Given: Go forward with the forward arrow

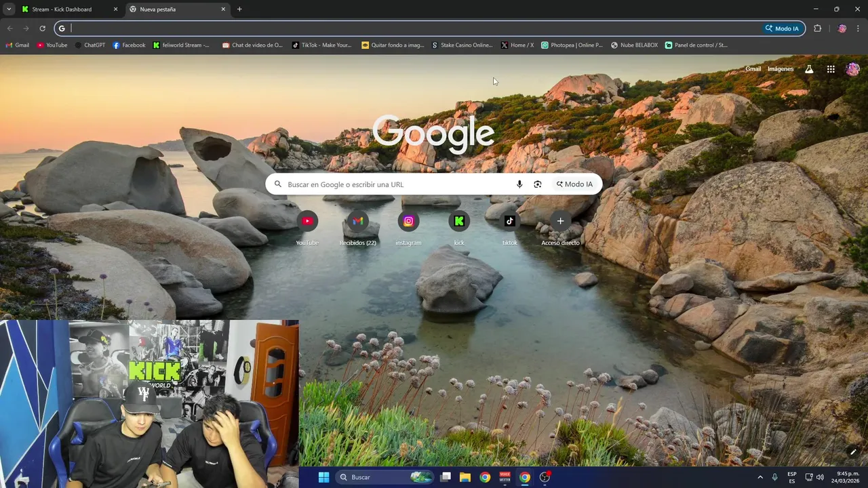Looking at the screenshot, I should 26,28.
